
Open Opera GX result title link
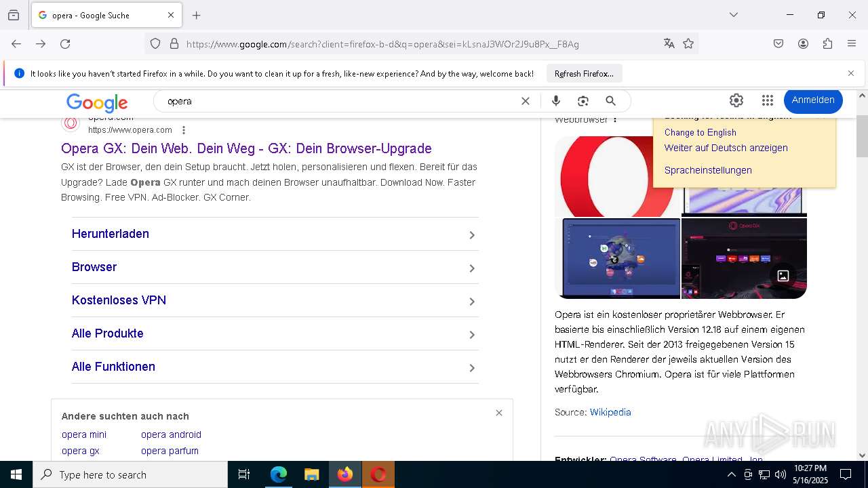[246, 148]
